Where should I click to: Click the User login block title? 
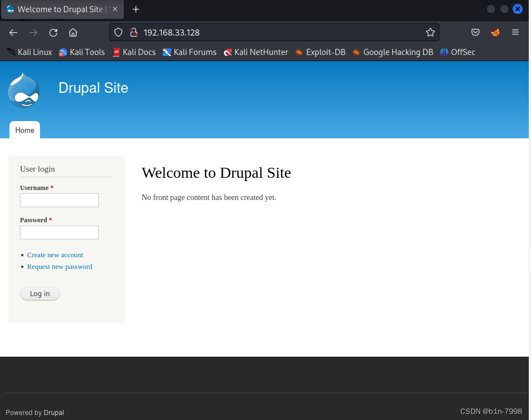37,169
